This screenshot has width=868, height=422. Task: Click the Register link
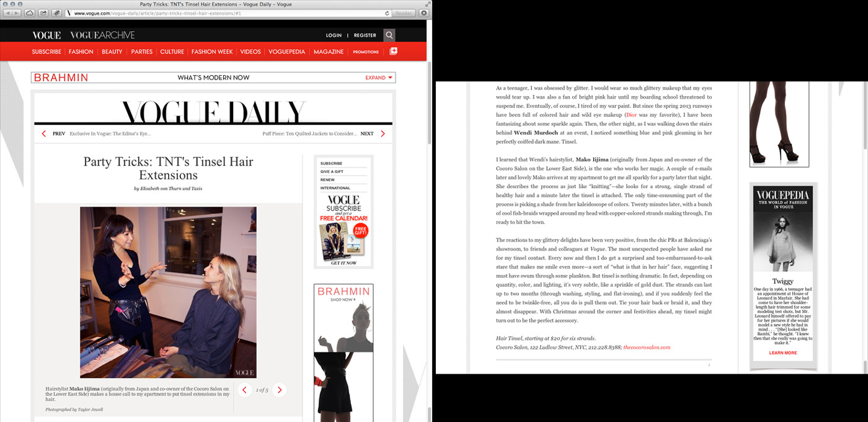(x=365, y=35)
